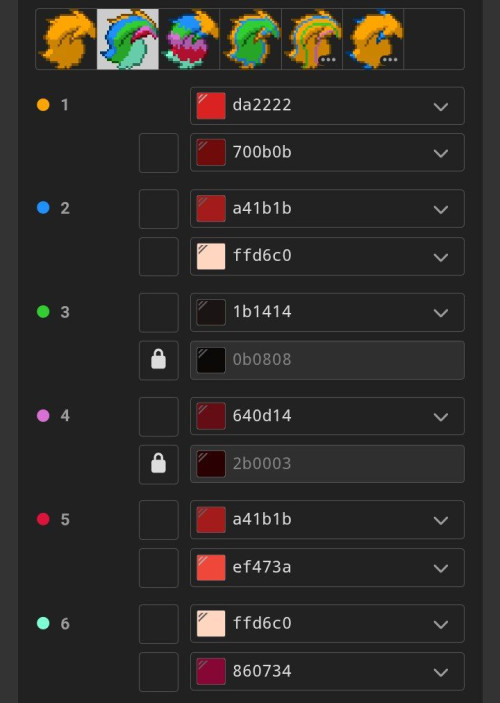Select the outlined fifth sprite thumbnail
500x703 pixels.
(312, 39)
